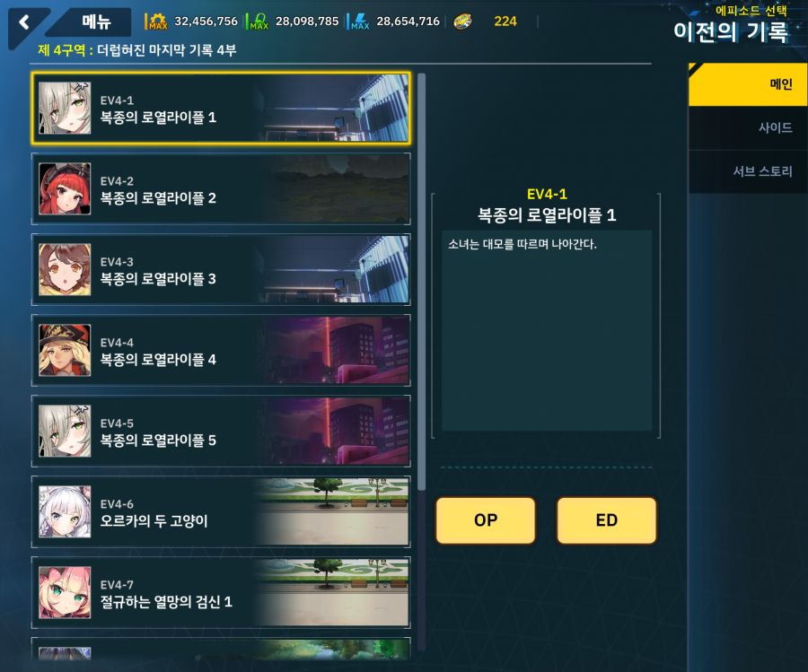The height and width of the screenshot is (672, 808).
Task: Play the ED cutscene
Action: pos(607,520)
